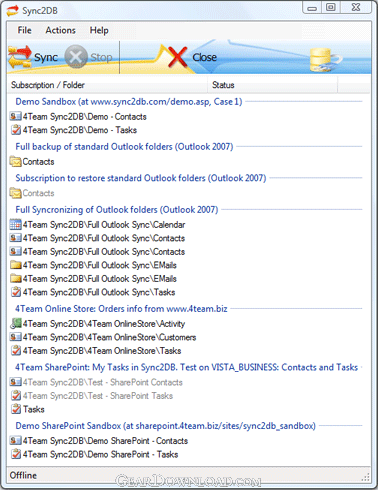Viewport: 378px width, 490px height.
Task: Click the Subscription / Folder column header
Action: point(107,85)
